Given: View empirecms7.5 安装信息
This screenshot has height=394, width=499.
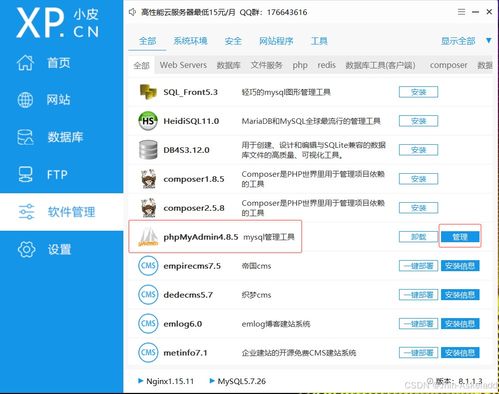Looking at the screenshot, I should (460, 266).
